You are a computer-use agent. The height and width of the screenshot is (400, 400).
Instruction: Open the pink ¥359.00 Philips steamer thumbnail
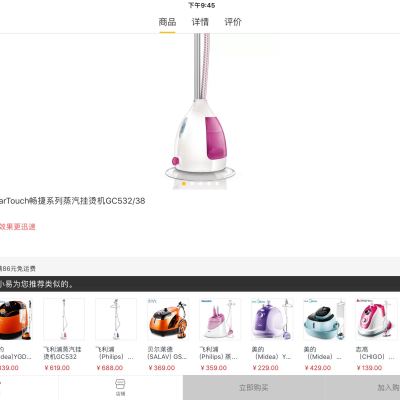[220, 319]
